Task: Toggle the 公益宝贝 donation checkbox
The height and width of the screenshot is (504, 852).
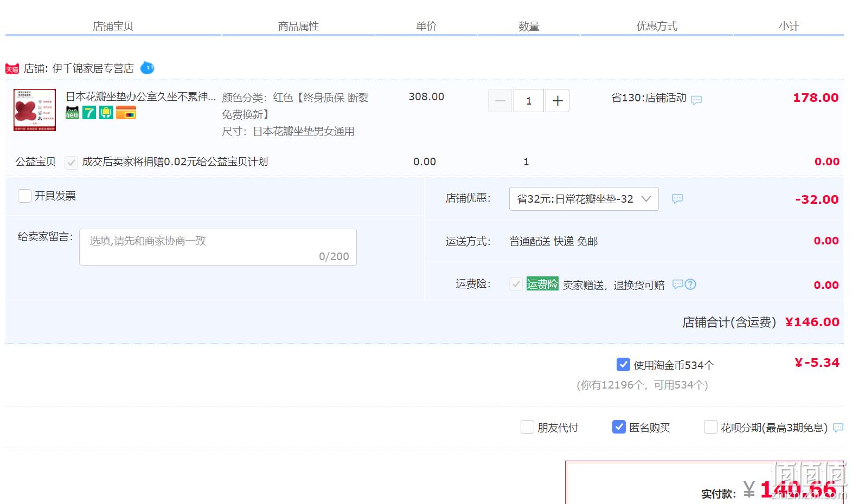Action: 71,162
